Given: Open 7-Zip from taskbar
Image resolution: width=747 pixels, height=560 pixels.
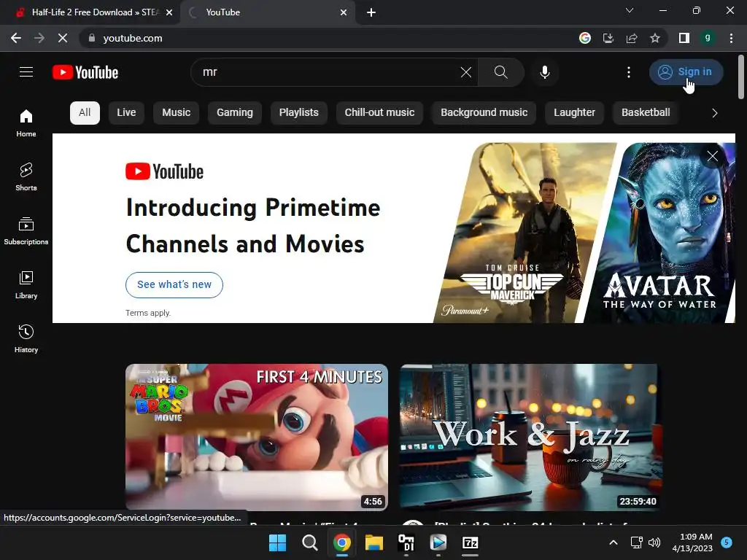Looking at the screenshot, I should (x=471, y=542).
